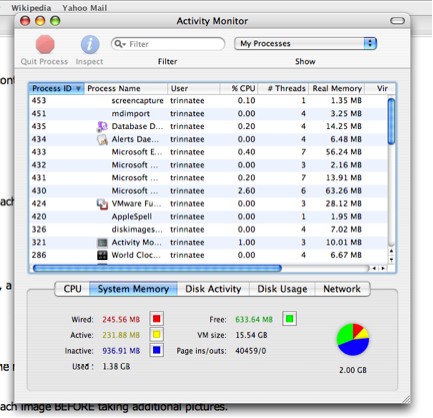The image size is (433, 418).
Task: Click the Active yellow color swatch
Action: 157,335
